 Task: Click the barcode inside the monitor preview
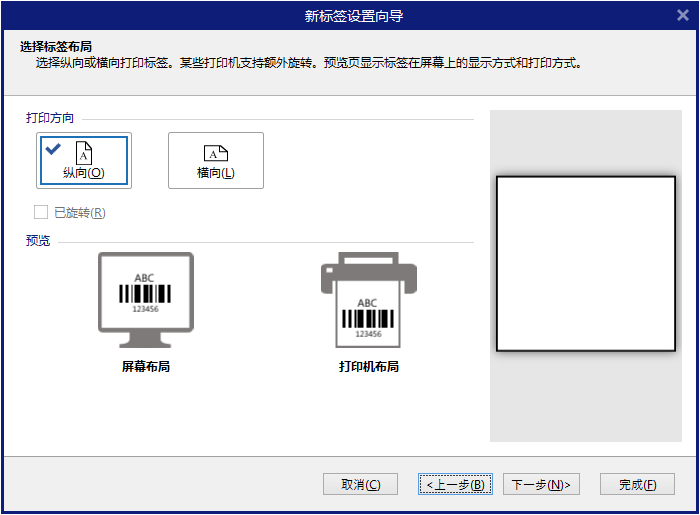(x=146, y=294)
